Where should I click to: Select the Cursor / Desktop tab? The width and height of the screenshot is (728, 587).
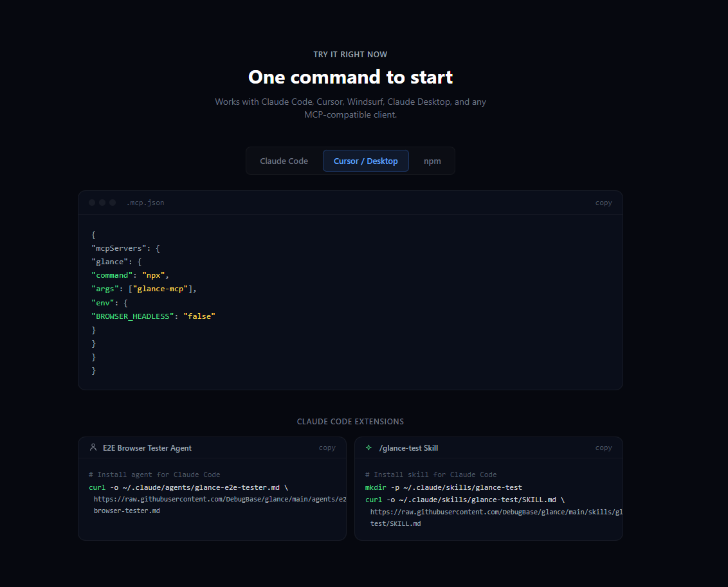[x=365, y=161]
